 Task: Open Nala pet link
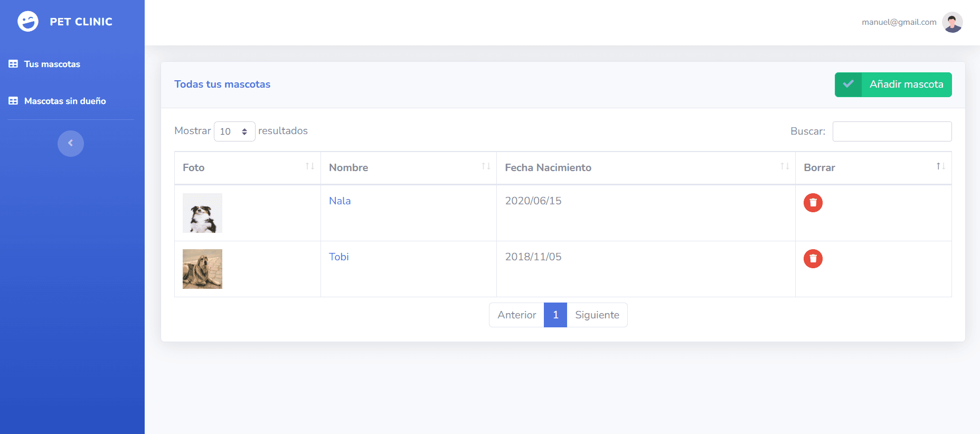coord(340,201)
